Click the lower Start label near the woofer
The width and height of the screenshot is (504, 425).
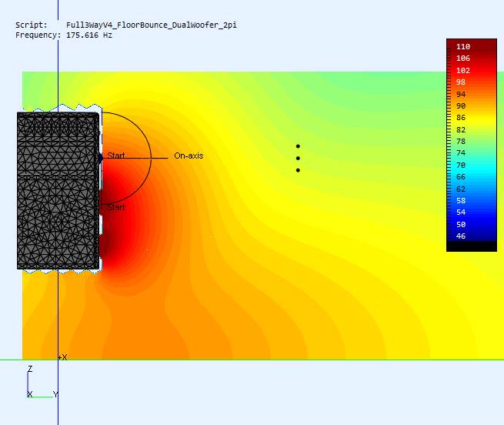click(x=116, y=207)
